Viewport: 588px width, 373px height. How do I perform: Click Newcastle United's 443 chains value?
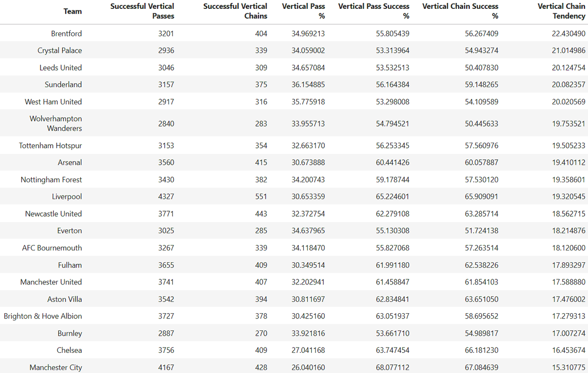coord(261,214)
